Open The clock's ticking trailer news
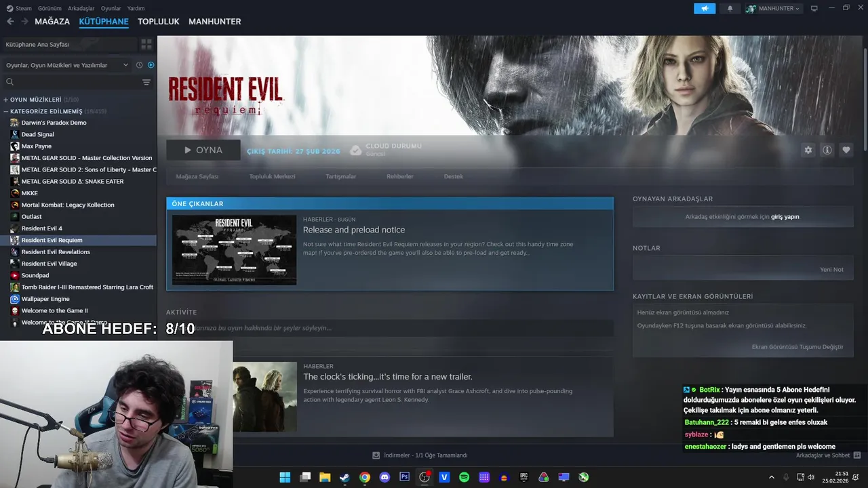The image size is (868, 488). pyautogui.click(x=388, y=377)
